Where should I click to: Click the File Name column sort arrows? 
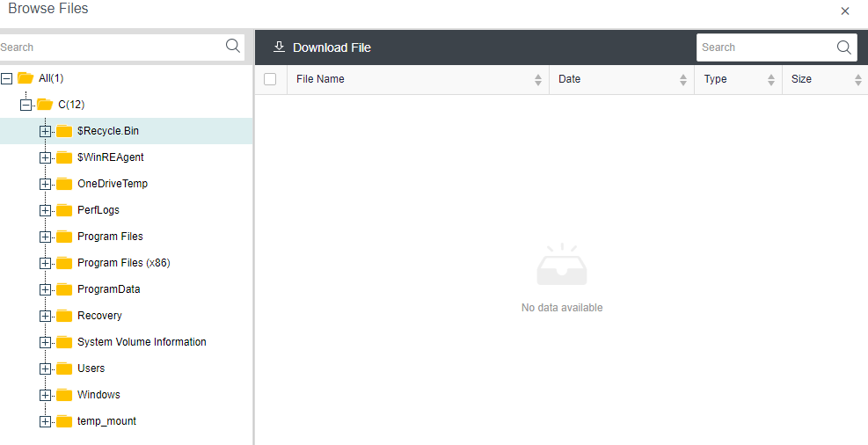click(x=538, y=80)
